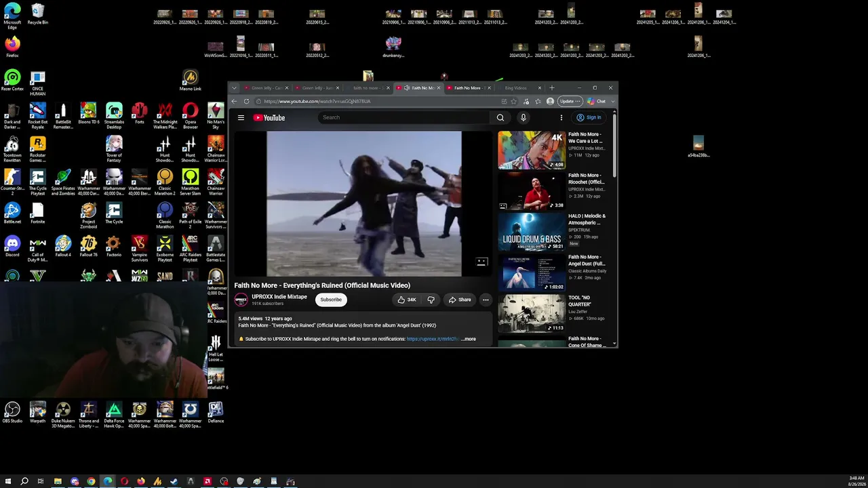Follow the uproxx.it link in description
This screenshot has height=488, width=868.
[x=433, y=339]
